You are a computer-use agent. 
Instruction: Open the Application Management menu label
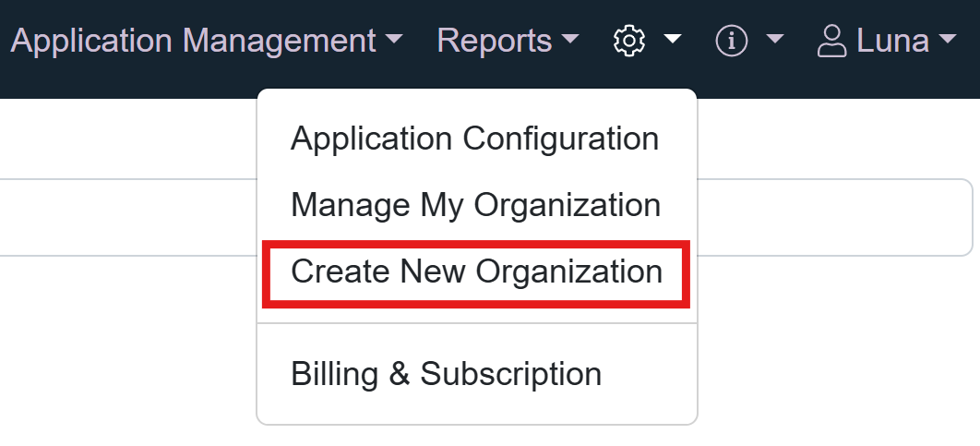[x=193, y=41]
